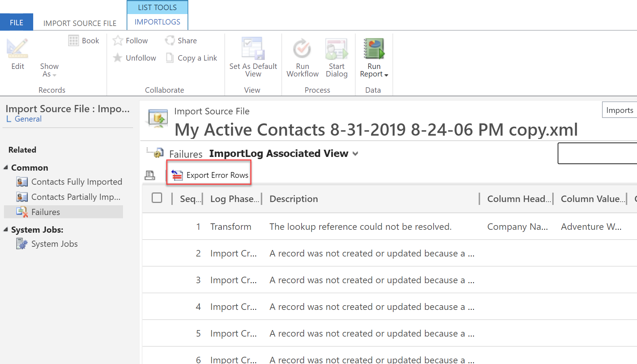Viewport: 637px width, 364px height.
Task: Open the Run Report dropdown
Action: [x=374, y=70]
